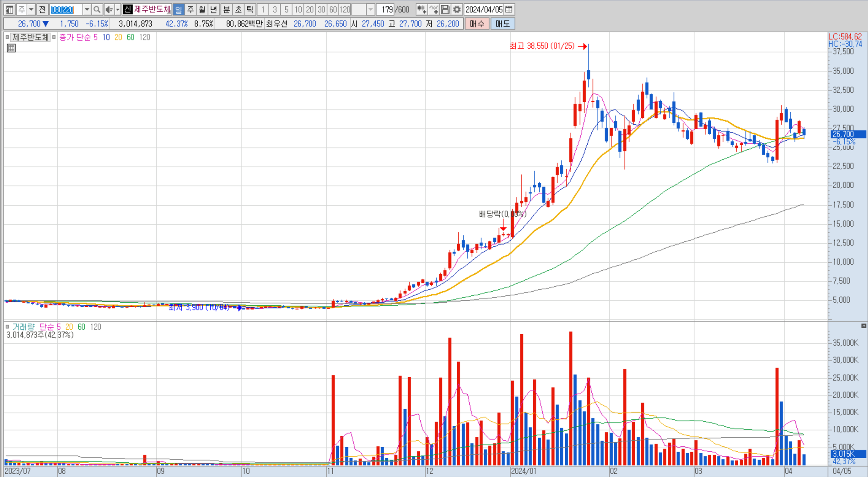Click the 거래량 volume panel label

click(x=23, y=327)
